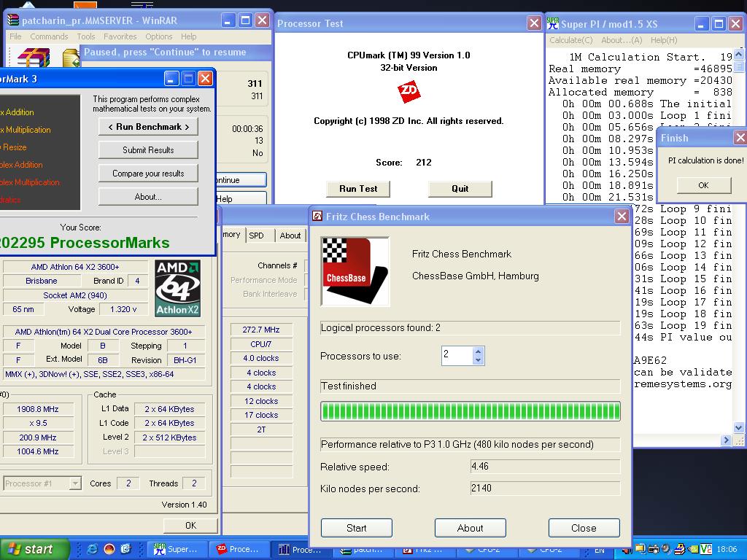
Task: Click the system tray clock
Action: [x=727, y=550]
